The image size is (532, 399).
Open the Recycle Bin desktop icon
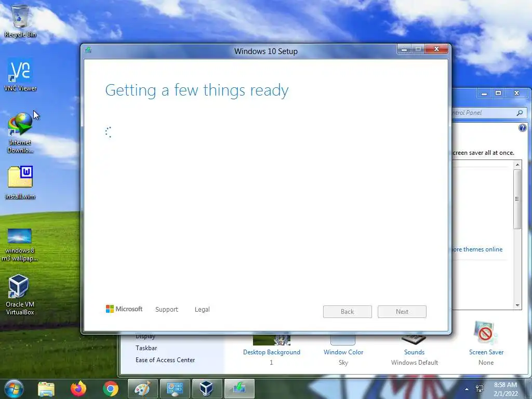tap(20, 21)
